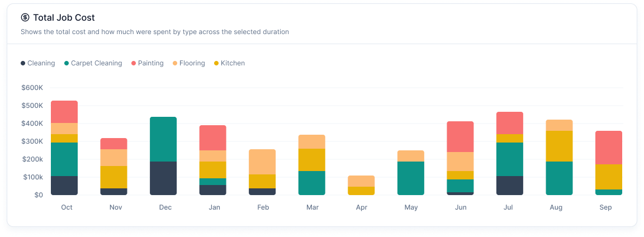Toggle the Painting legend item
This screenshot has height=237, width=644.
coord(150,63)
